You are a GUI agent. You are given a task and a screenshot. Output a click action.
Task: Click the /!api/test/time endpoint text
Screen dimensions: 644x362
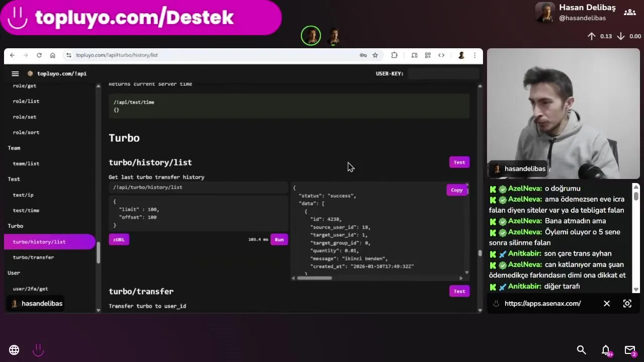[134, 103]
